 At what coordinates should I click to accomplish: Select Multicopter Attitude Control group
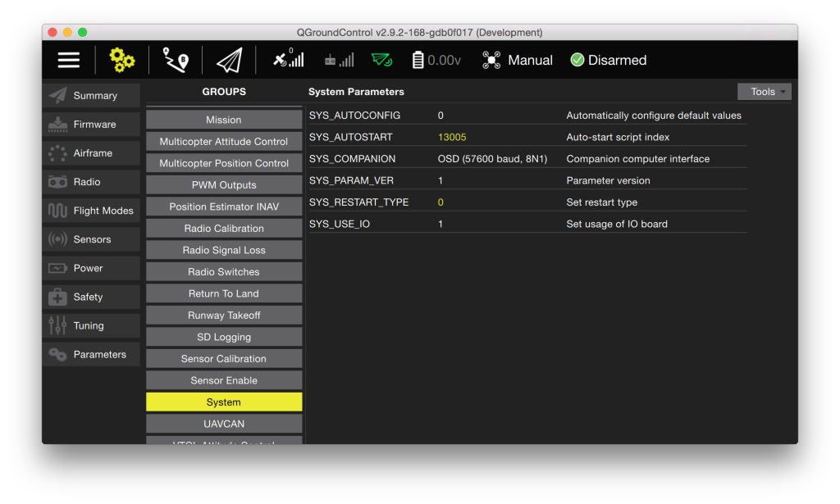224,142
